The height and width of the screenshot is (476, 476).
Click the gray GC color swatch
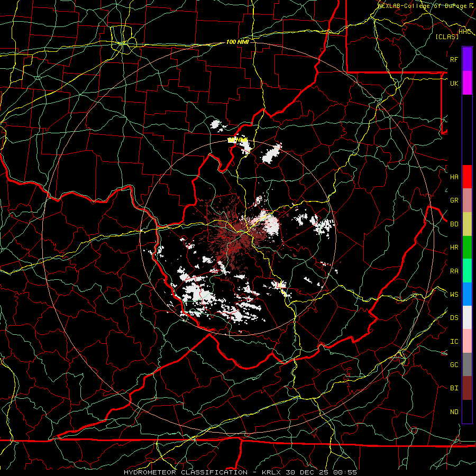pos(467,364)
